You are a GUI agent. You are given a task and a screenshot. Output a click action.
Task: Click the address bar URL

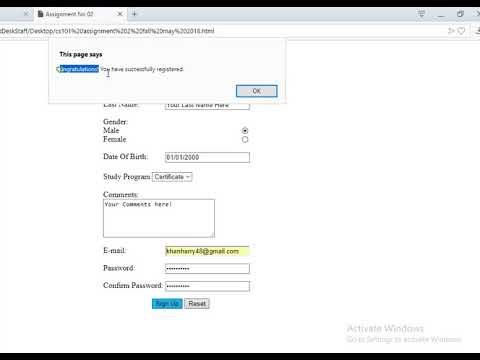107,31
